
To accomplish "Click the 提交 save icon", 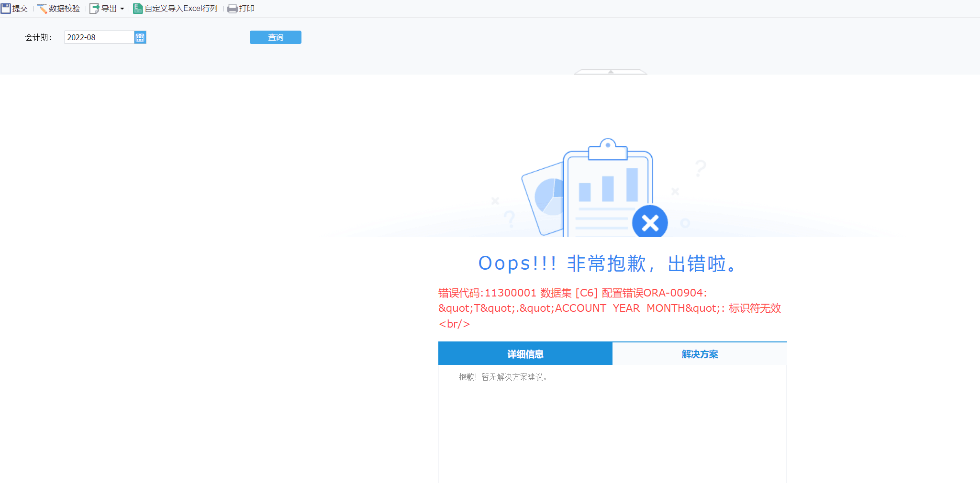I will [x=6, y=9].
